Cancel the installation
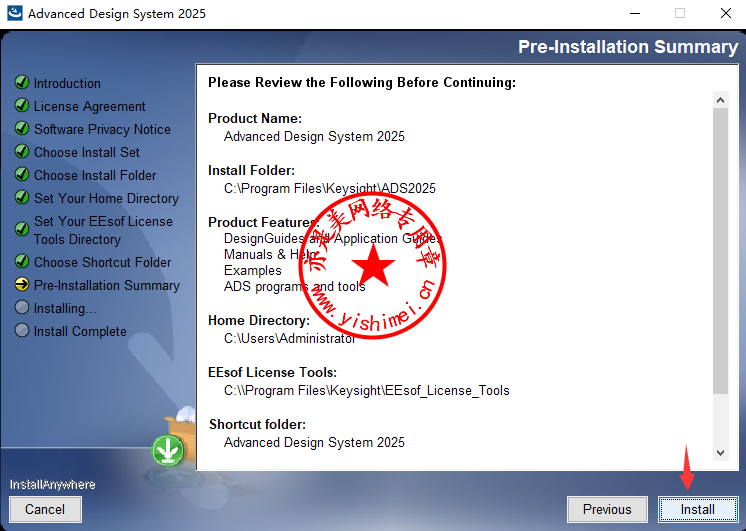The height and width of the screenshot is (531, 746). (45, 509)
